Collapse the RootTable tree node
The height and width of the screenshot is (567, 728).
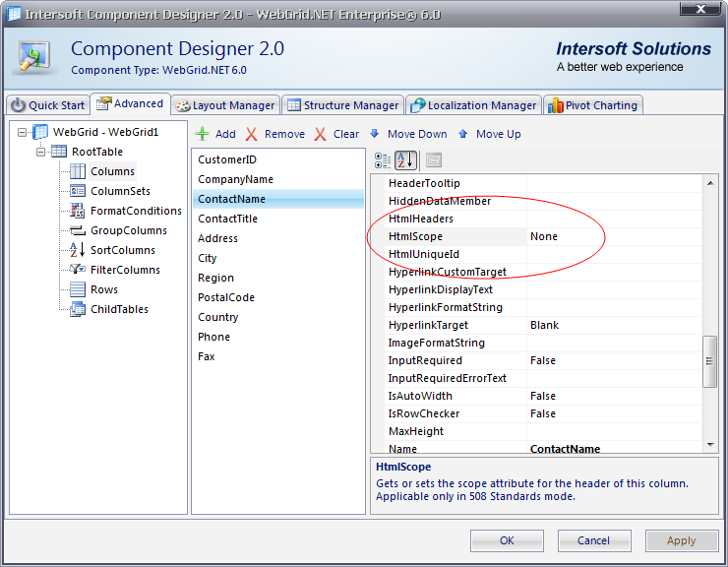click(x=41, y=152)
